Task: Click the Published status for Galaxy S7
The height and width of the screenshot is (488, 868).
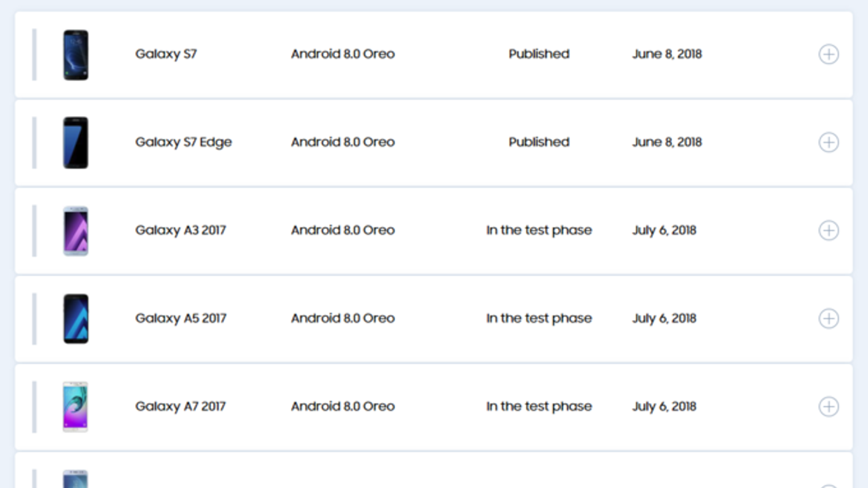Action: pyautogui.click(x=539, y=54)
